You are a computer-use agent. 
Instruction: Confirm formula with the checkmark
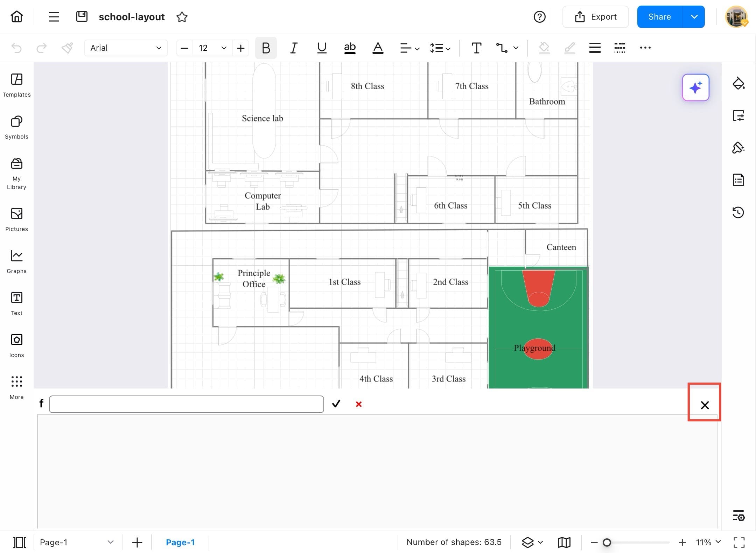[x=336, y=404]
